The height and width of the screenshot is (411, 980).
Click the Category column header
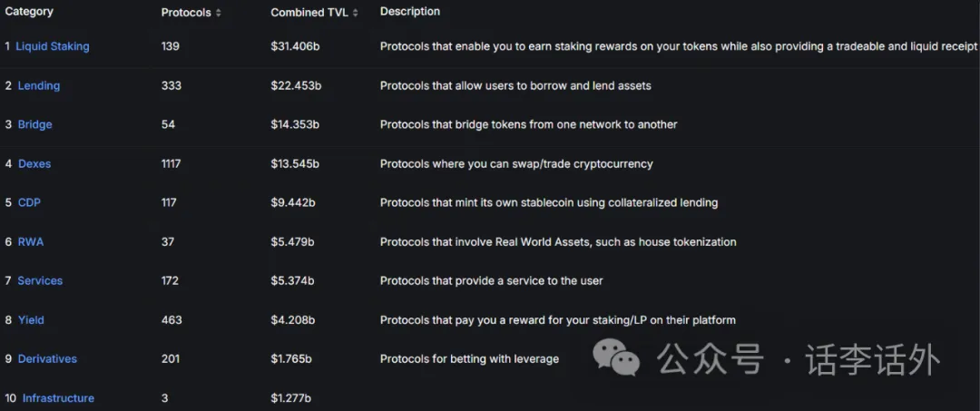(x=29, y=12)
